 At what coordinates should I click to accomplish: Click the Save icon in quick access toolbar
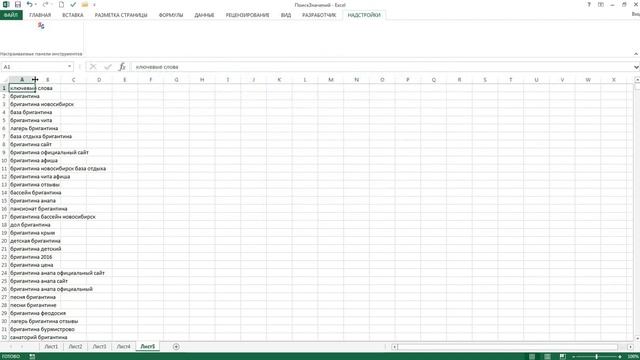(18, 4)
